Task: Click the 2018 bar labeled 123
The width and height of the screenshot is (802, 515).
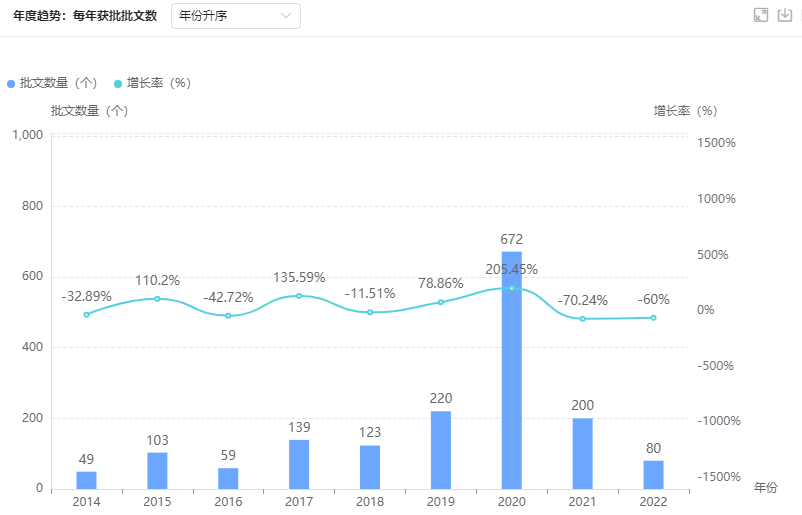Action: pyautogui.click(x=370, y=467)
